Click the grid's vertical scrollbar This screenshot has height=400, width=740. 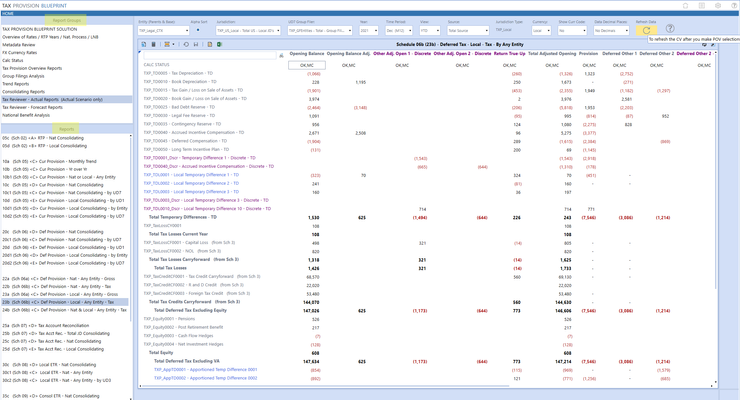point(716,170)
